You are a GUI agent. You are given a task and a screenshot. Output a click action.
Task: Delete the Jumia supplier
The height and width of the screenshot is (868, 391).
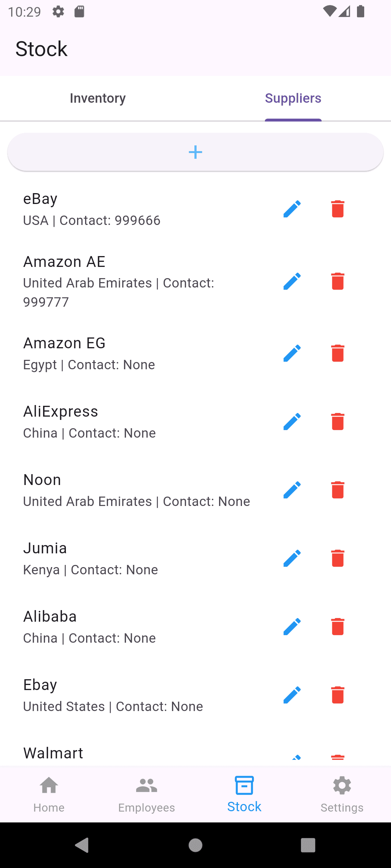coord(337,558)
